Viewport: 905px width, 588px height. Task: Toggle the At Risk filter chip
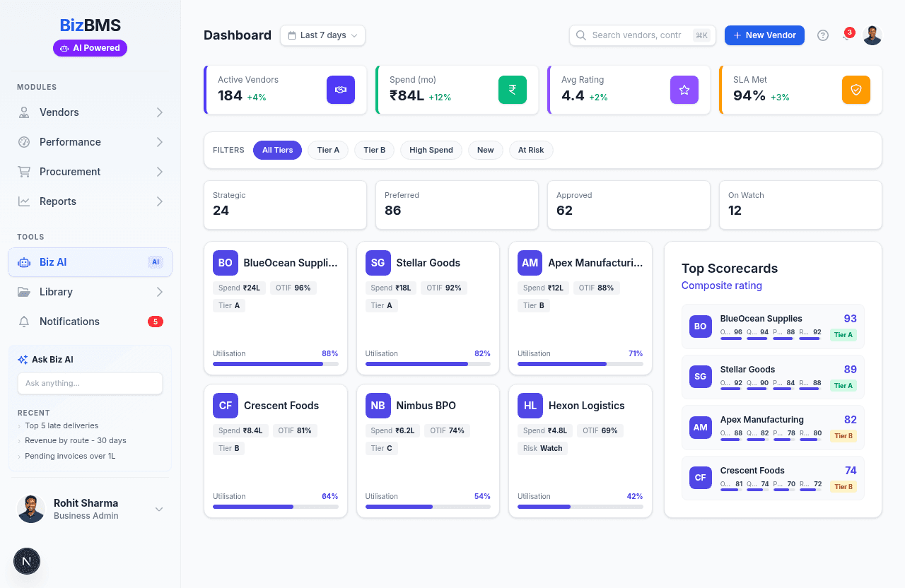(x=531, y=150)
